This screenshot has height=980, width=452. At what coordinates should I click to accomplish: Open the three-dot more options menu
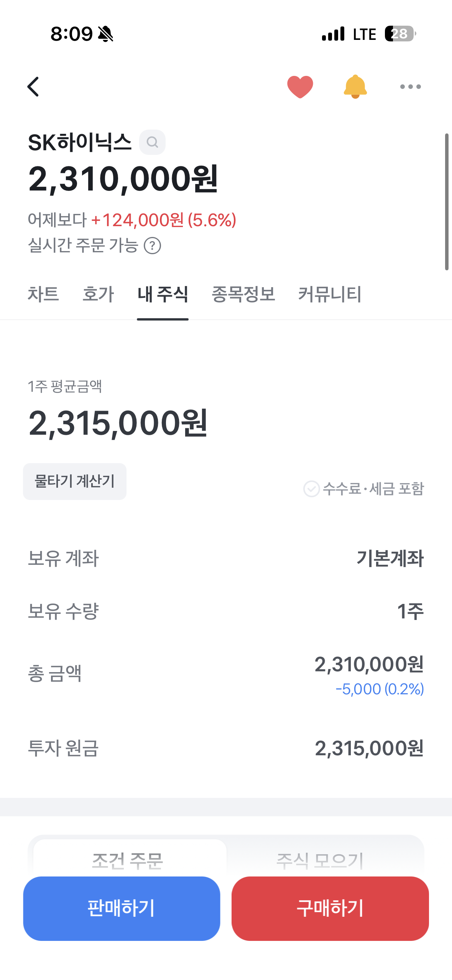410,87
